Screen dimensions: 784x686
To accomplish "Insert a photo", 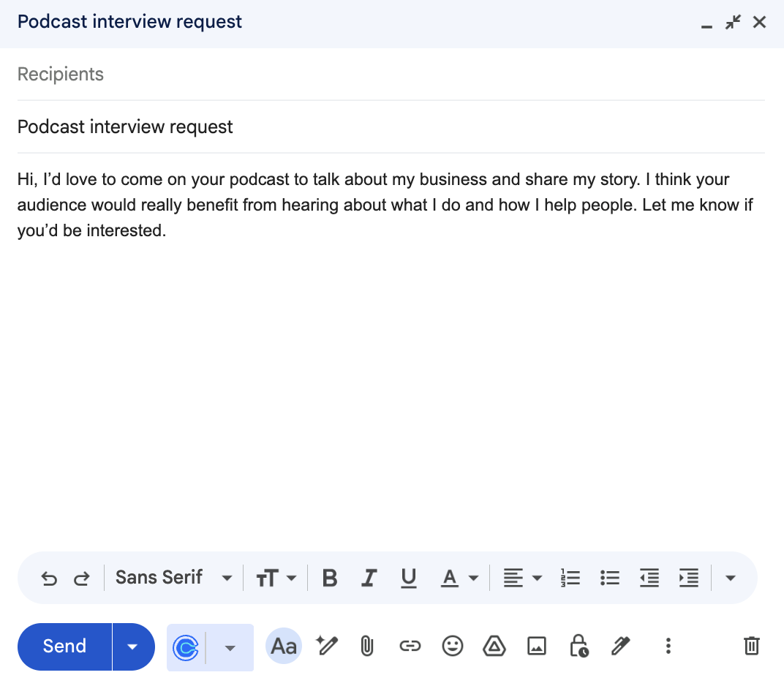I will 537,646.
